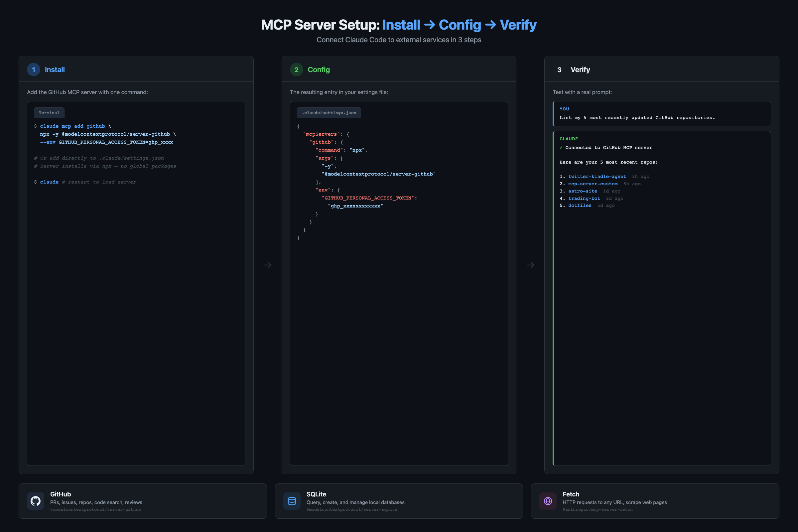This screenshot has height=532, width=798.
Task: Click the "args" JSON key
Action: pos(325,158)
